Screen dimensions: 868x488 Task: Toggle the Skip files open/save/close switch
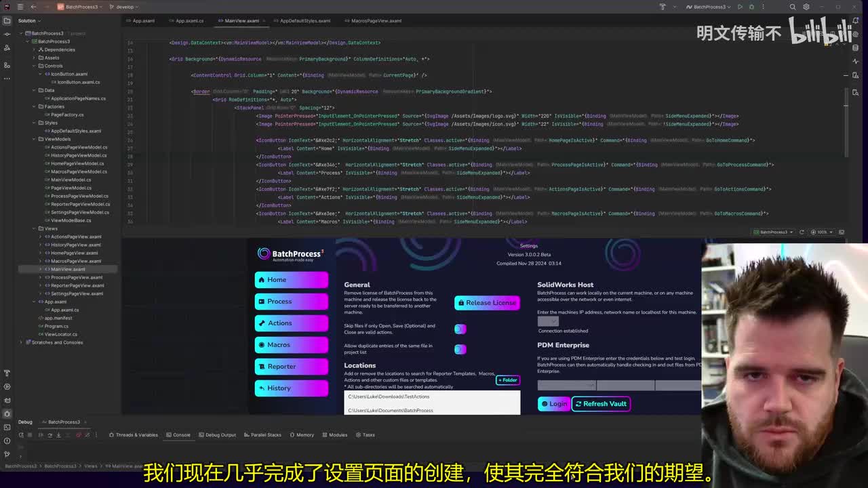pyautogui.click(x=460, y=329)
